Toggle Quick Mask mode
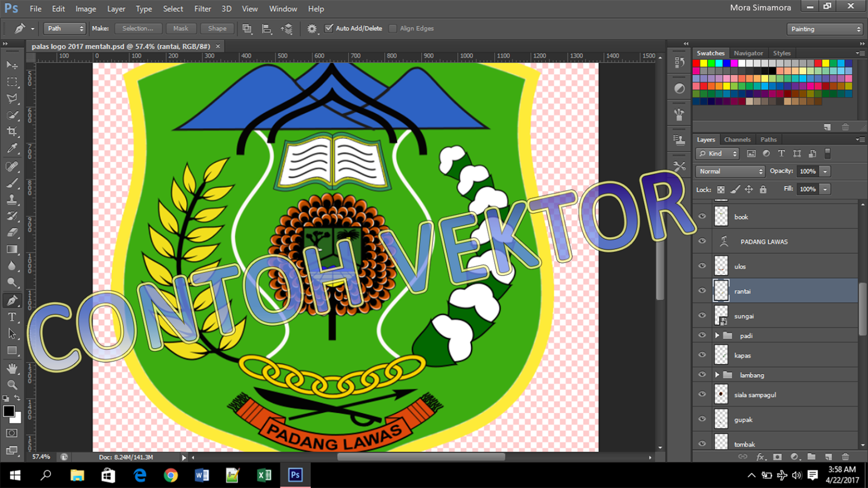Viewport: 868px width, 488px height. pos(12,433)
